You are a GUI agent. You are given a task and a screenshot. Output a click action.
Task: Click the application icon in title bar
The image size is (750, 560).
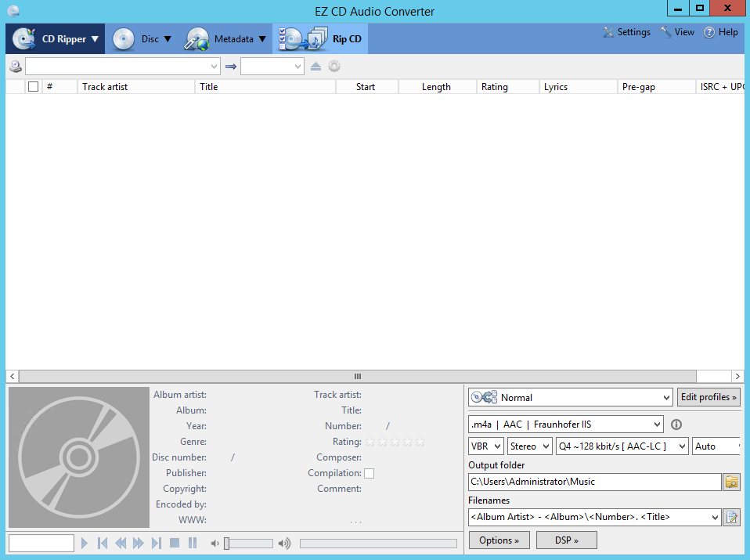point(13,10)
